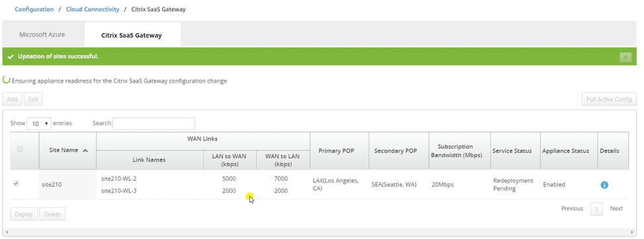
Task: Click the Deploy button
Action: tap(24, 214)
